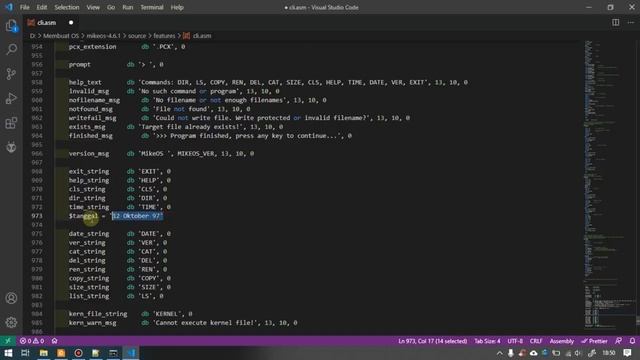
Task: Open the Windows Action Center notifications icon
Action: pos(627,353)
